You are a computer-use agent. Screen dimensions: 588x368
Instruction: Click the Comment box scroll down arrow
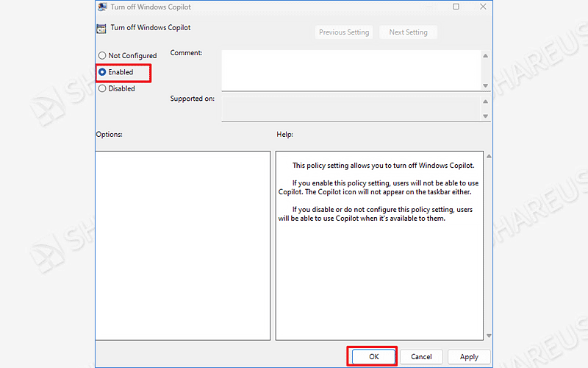[x=485, y=85]
